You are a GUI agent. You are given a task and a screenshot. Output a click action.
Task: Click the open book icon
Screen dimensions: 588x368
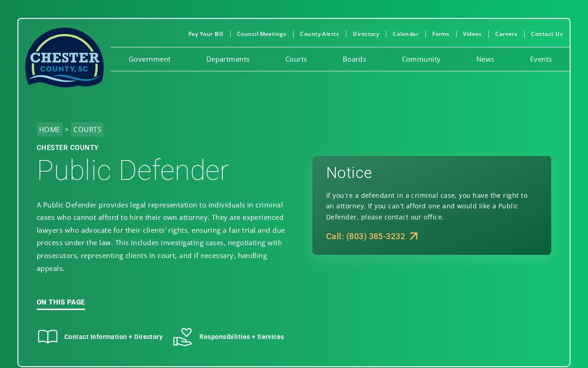click(48, 337)
